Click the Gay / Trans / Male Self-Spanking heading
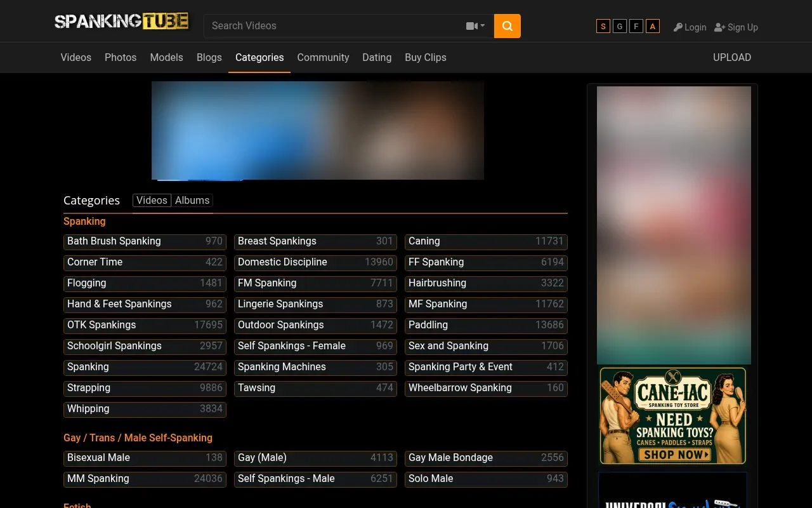Viewport: 812px width, 508px height. (x=138, y=438)
